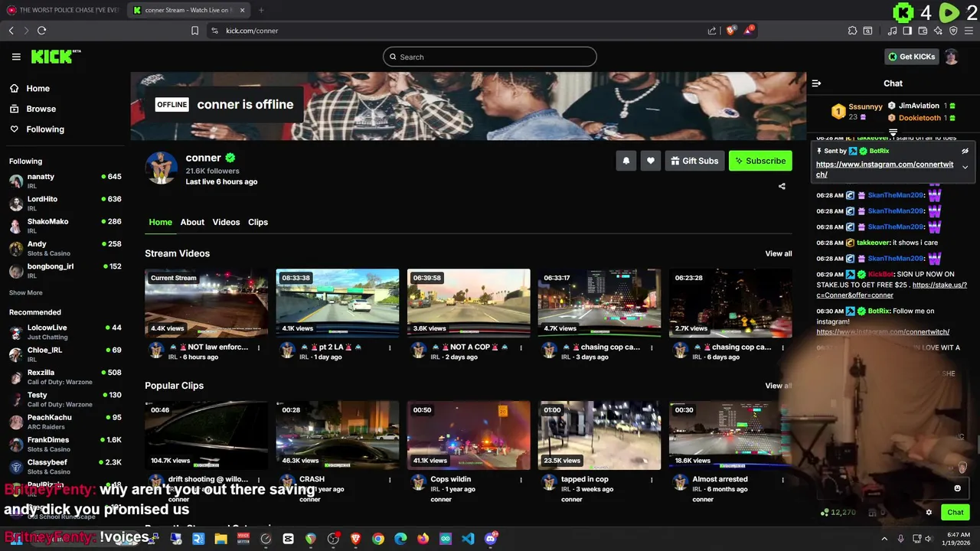Switch to the About tab
This screenshot has height=551, width=980.
(x=192, y=222)
